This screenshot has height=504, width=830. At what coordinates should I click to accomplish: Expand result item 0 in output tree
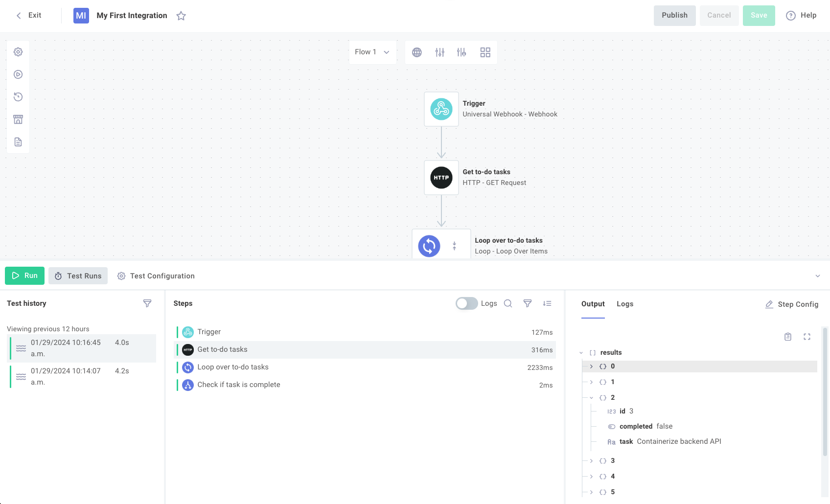coord(591,367)
